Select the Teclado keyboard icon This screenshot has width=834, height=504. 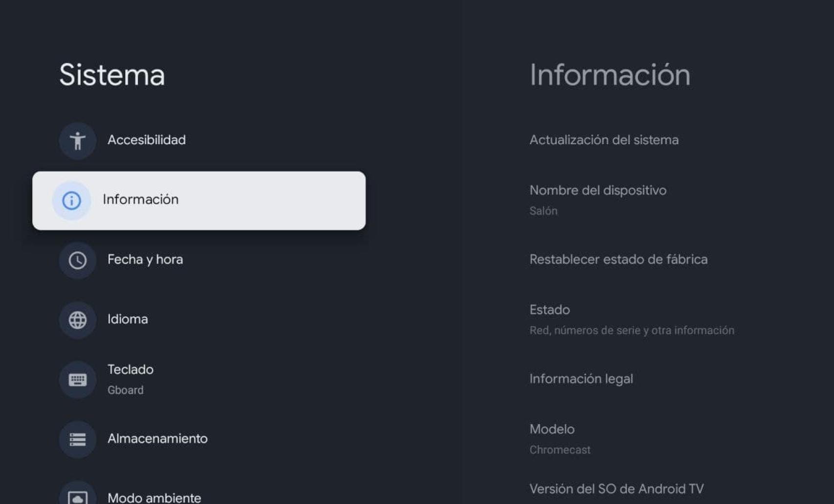77,379
